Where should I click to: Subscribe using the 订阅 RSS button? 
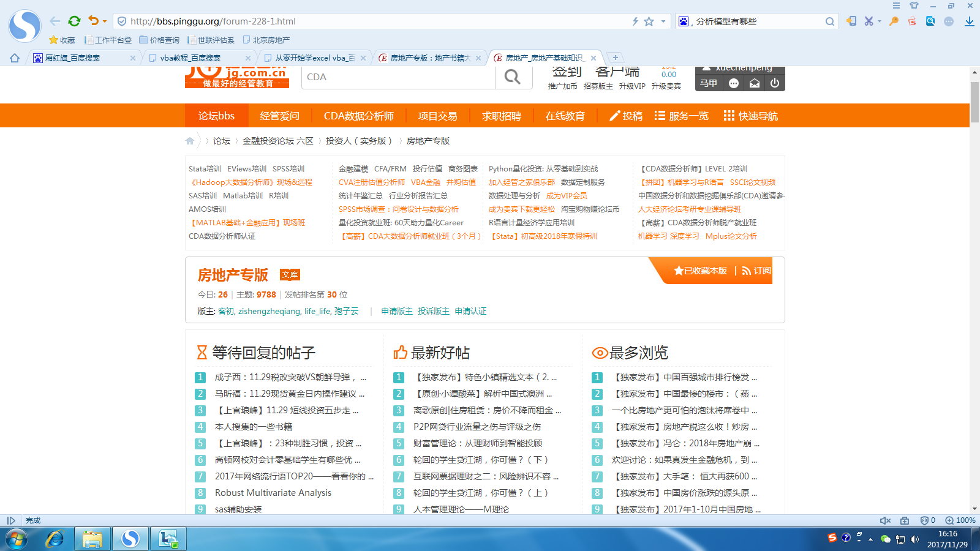[x=756, y=271]
